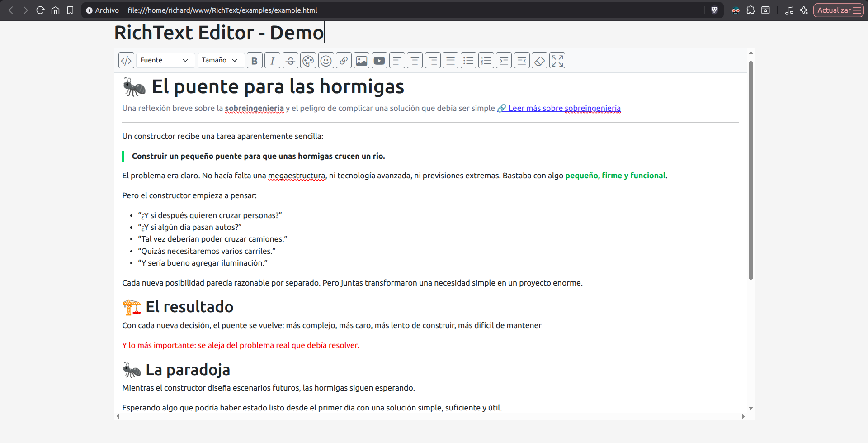Insert an image
Image resolution: width=868 pixels, height=443 pixels.
tap(361, 61)
